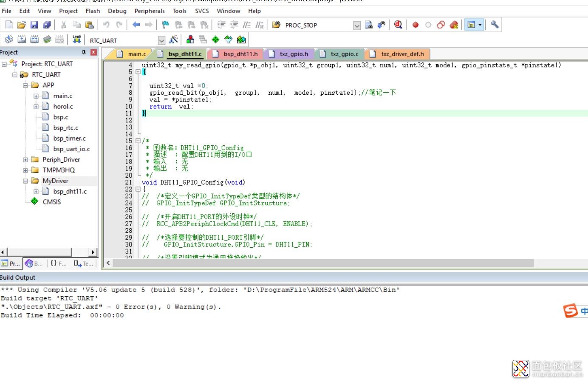Navigate backwards with blue left arrow

point(136,25)
